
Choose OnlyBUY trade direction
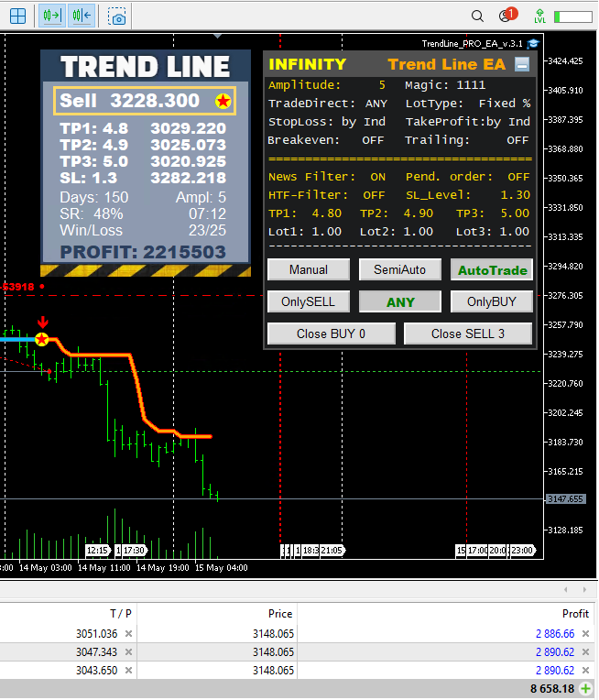click(492, 301)
